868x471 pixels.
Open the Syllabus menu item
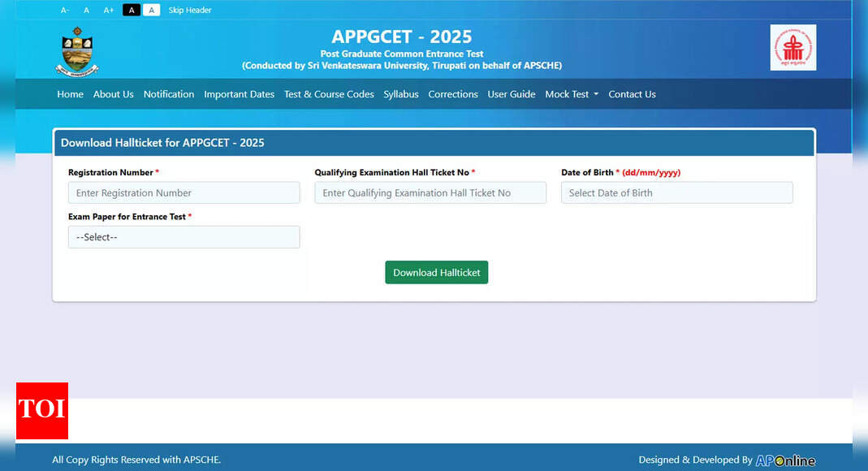401,94
